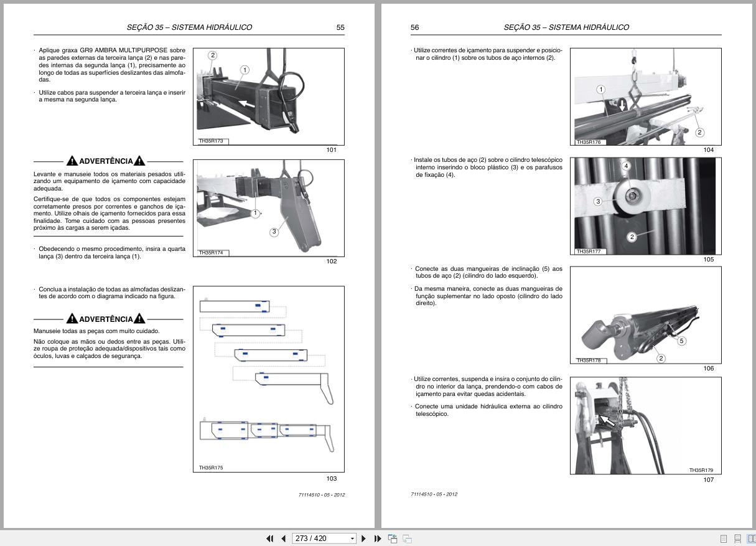
Task: Click the paragraph 'Não coloque as mãos'
Action: tap(110, 349)
